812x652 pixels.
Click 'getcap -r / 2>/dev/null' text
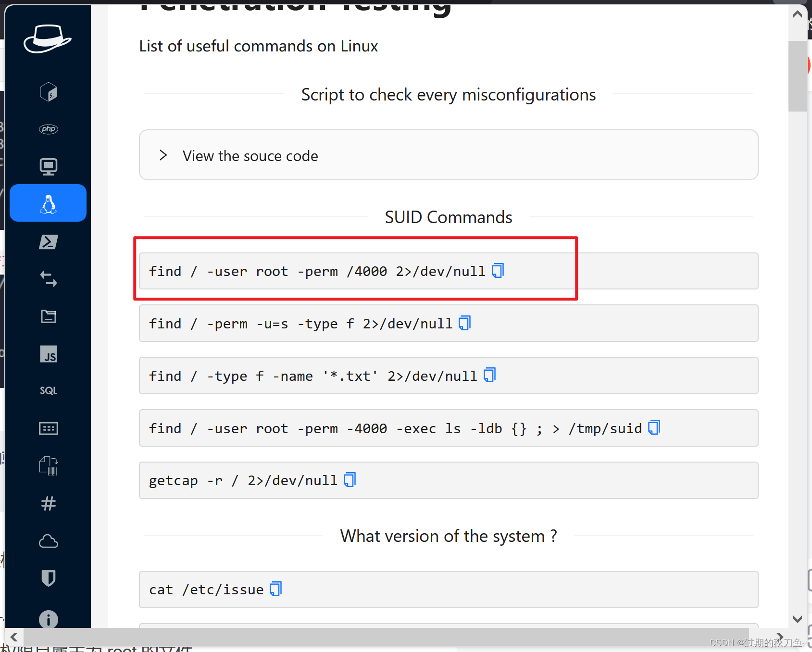[243, 480]
